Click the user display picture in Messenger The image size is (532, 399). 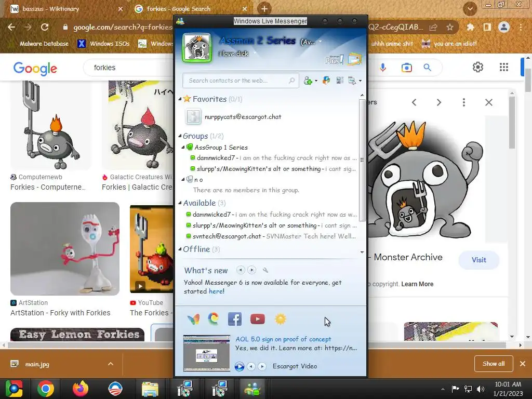197,48
